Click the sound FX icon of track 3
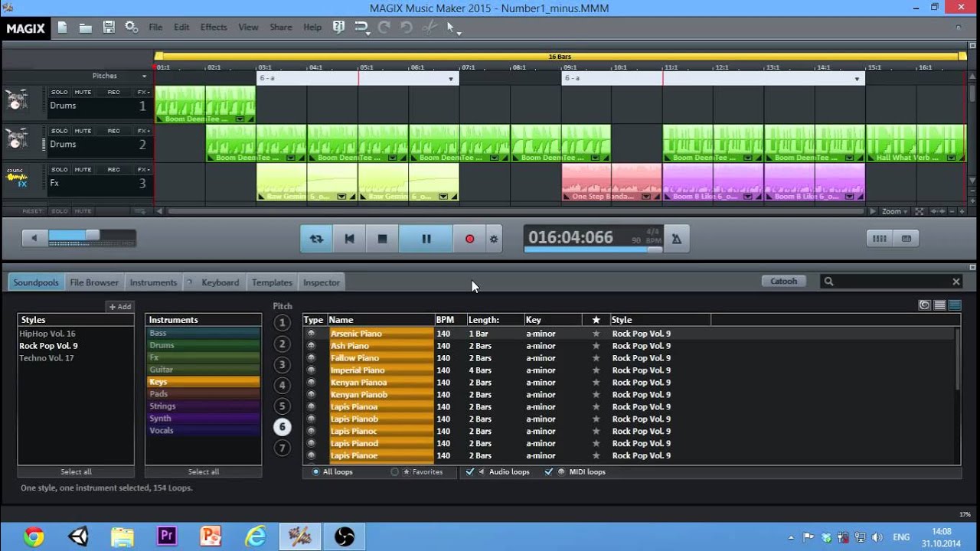Screen dimensions: 980x551 pos(17,178)
